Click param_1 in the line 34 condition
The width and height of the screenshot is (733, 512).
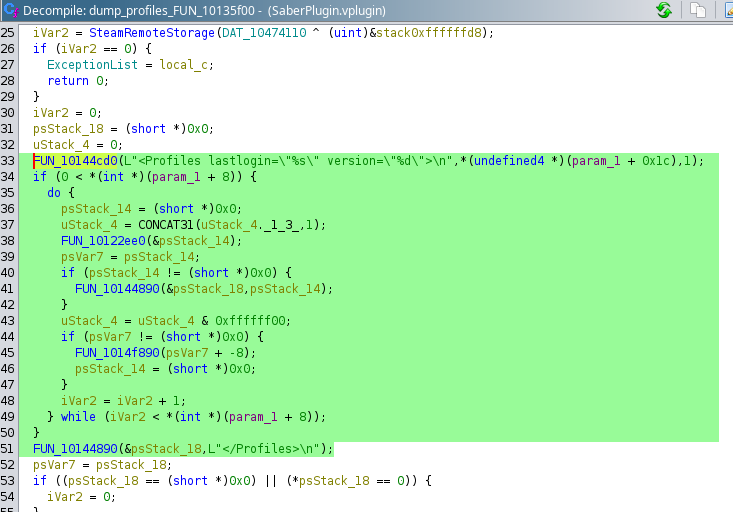tap(176, 177)
